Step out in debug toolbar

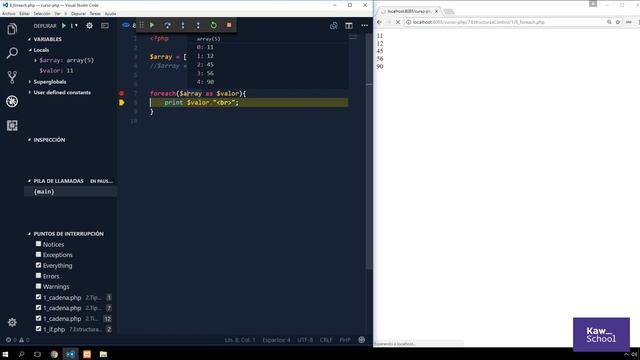(x=198, y=25)
